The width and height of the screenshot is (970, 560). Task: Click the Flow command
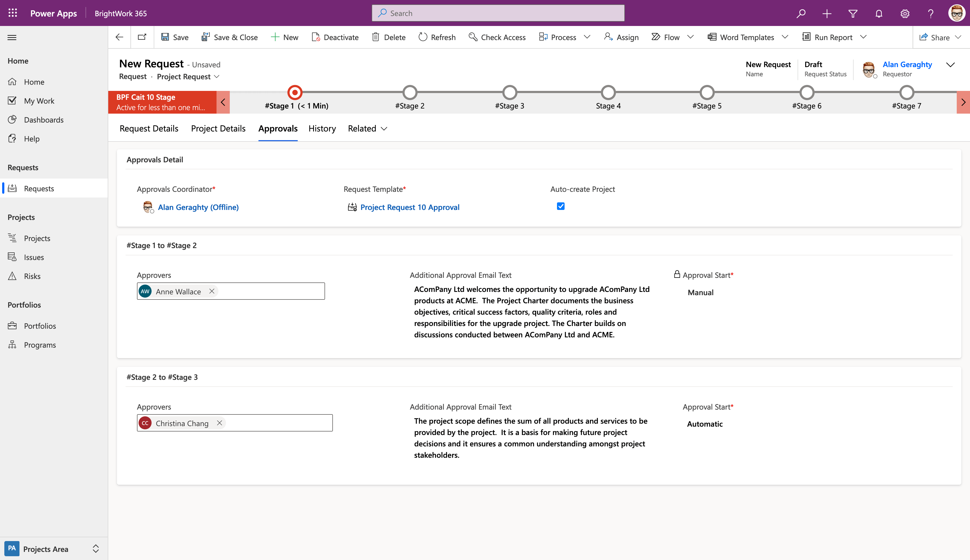click(x=665, y=37)
